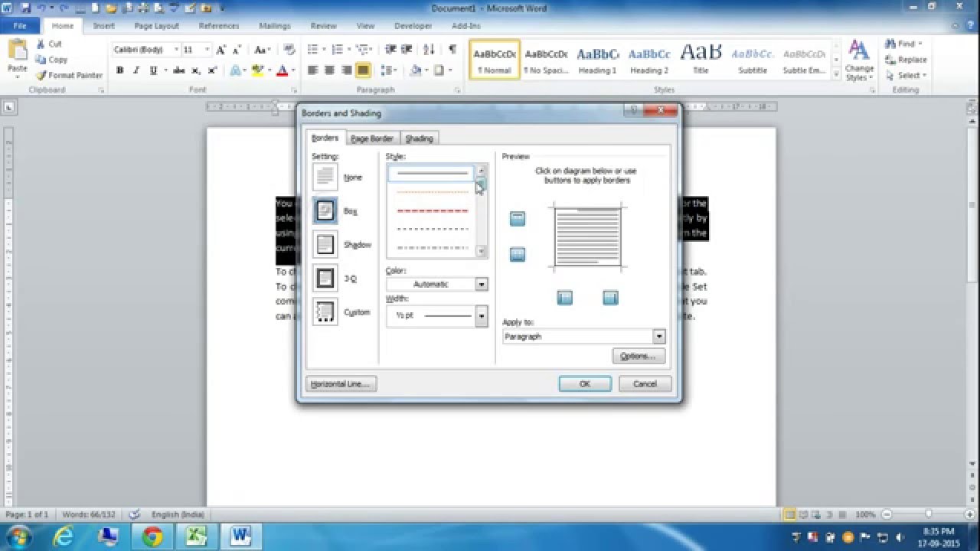Screen dimensions: 980x551
Task: Toggle the left border preview button
Action: point(565,298)
